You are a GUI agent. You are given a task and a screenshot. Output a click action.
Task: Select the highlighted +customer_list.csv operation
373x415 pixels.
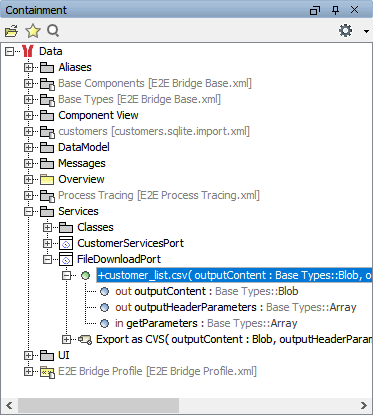(x=234, y=275)
